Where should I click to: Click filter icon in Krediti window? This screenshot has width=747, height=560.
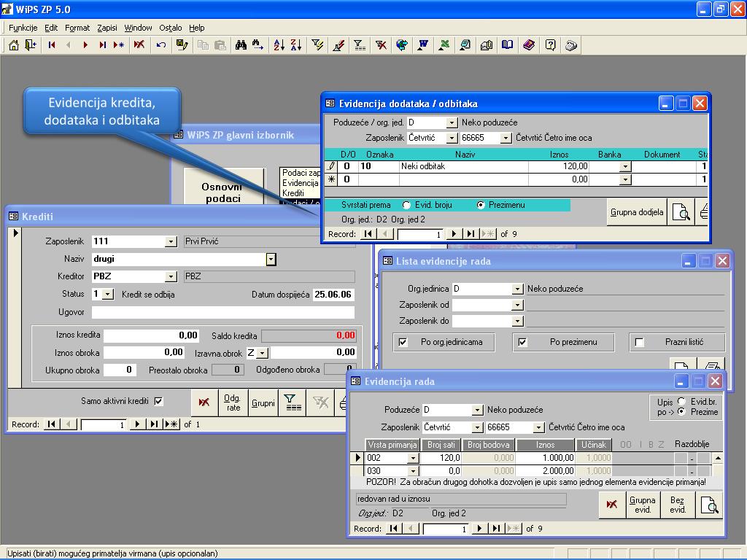pos(292,402)
